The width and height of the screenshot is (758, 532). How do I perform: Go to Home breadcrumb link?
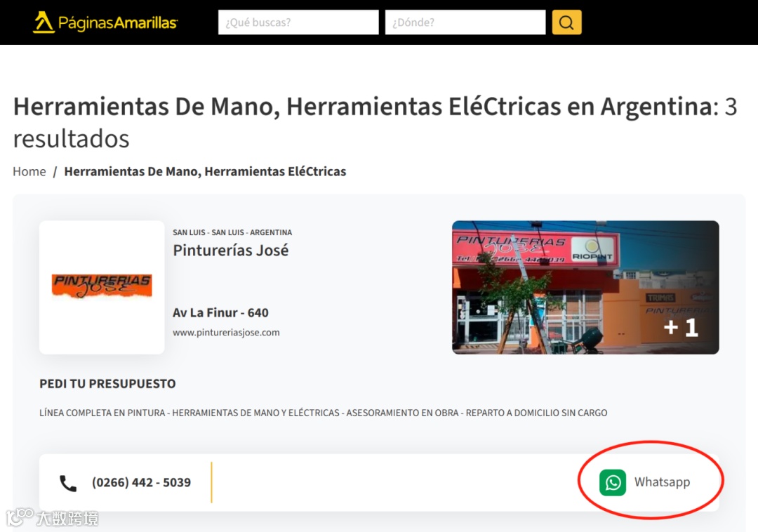[x=29, y=171]
